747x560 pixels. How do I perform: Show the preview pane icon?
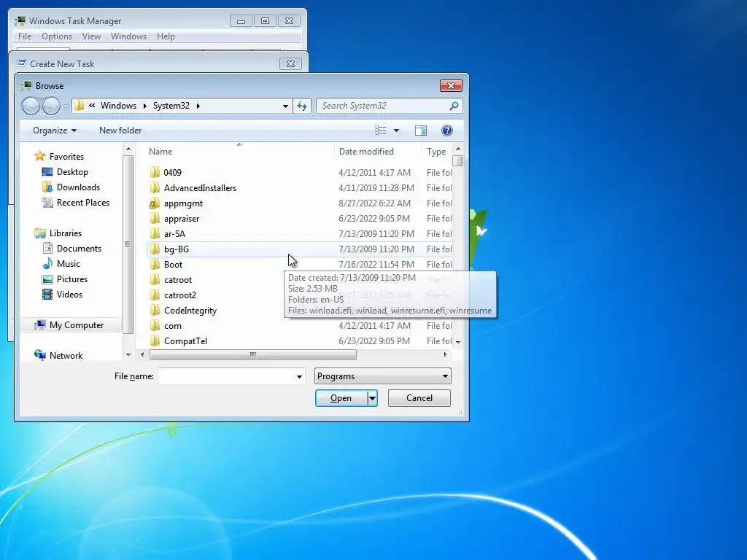(x=421, y=131)
